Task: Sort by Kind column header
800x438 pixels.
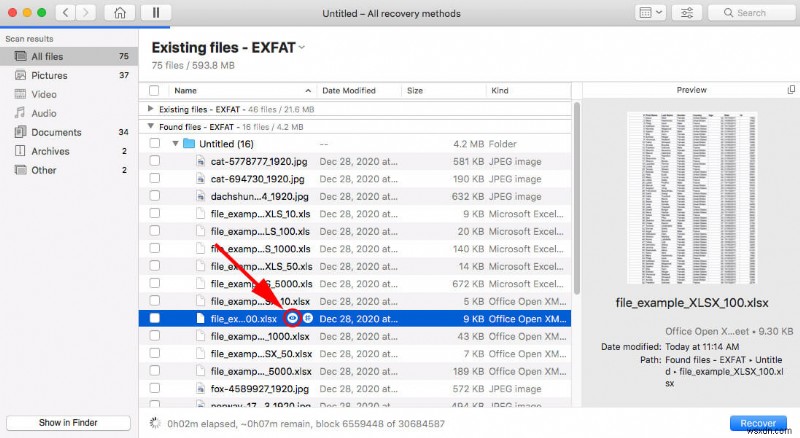Action: pos(528,90)
